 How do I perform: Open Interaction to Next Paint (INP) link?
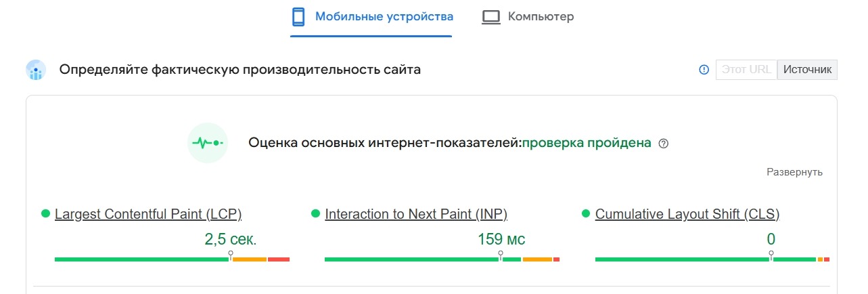[416, 215]
